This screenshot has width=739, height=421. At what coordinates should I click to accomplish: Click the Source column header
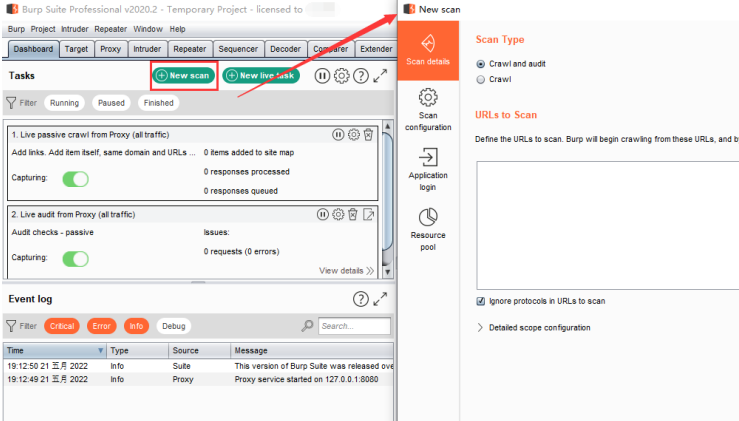click(199, 350)
